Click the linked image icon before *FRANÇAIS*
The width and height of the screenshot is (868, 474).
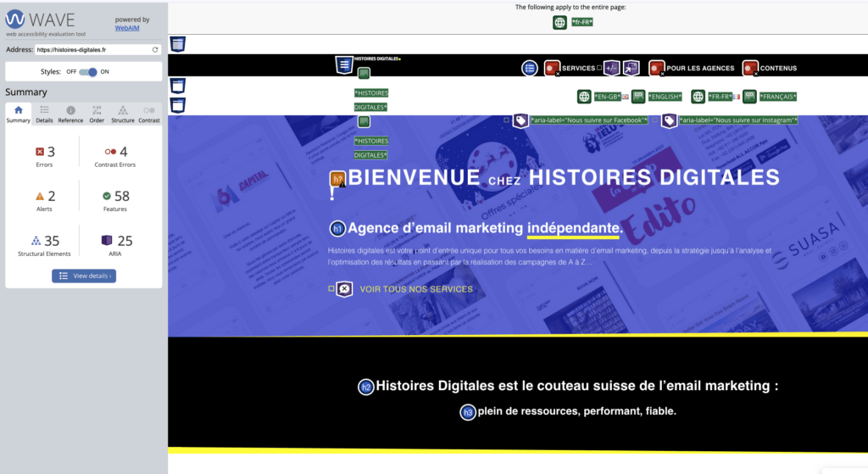pyautogui.click(x=749, y=97)
